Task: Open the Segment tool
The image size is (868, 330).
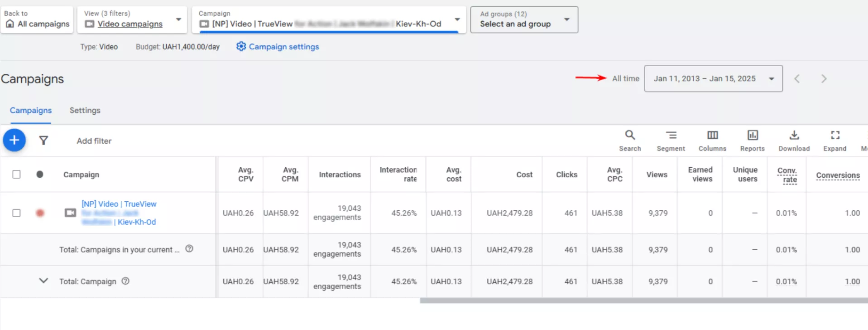Action: click(671, 140)
